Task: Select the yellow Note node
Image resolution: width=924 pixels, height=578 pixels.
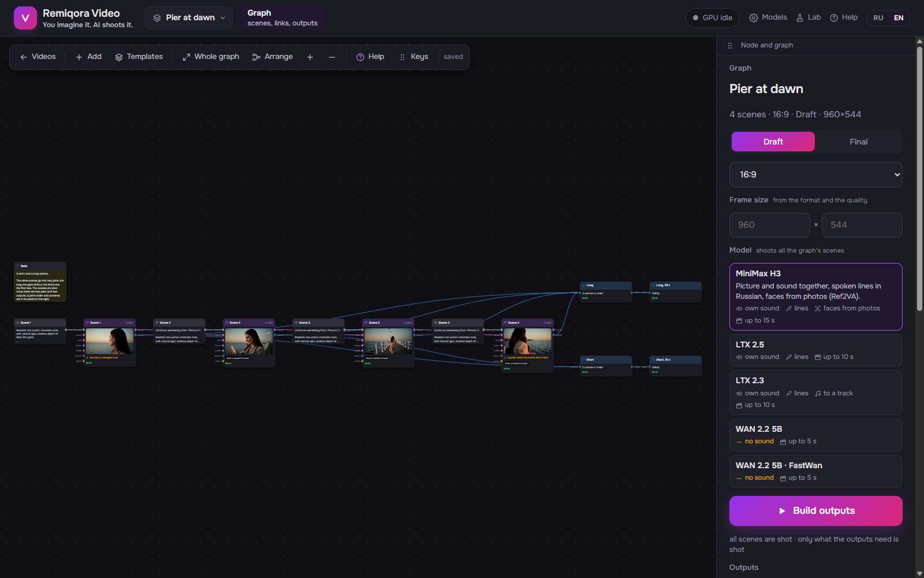Action: [40, 282]
